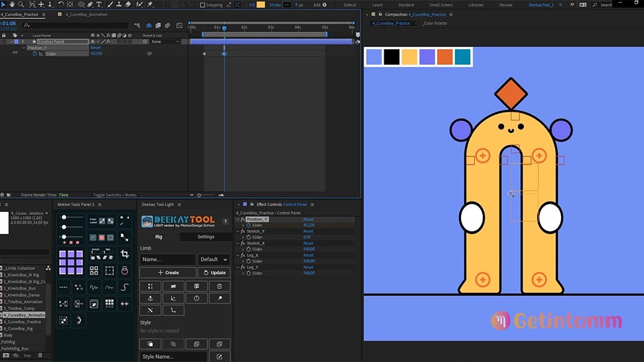Enable the Snapping checkbox
The width and height of the screenshot is (644, 362).
point(203,5)
